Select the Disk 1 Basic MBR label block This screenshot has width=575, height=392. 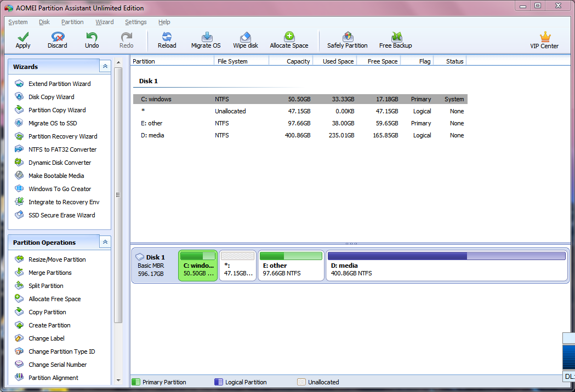coord(155,266)
